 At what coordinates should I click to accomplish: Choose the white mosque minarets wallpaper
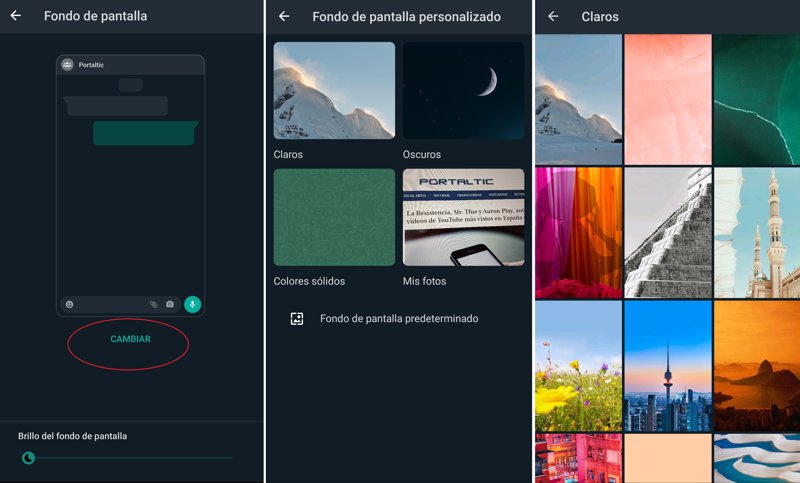(757, 232)
